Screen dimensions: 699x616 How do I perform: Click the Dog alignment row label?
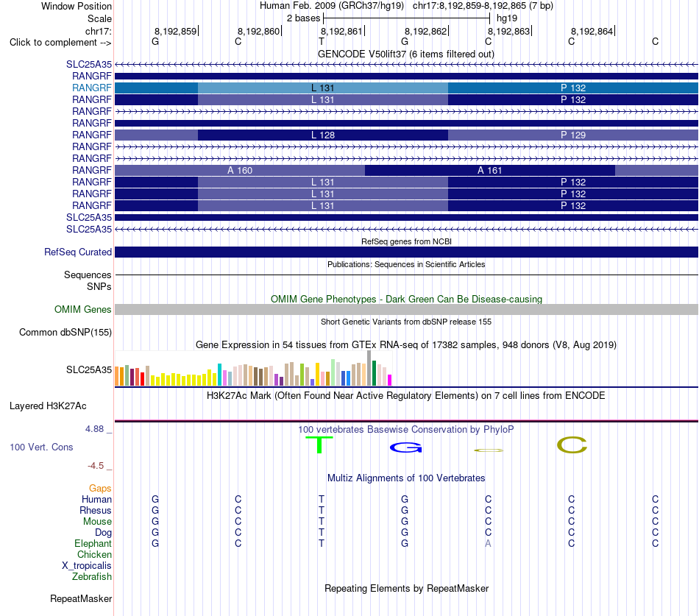103,533
